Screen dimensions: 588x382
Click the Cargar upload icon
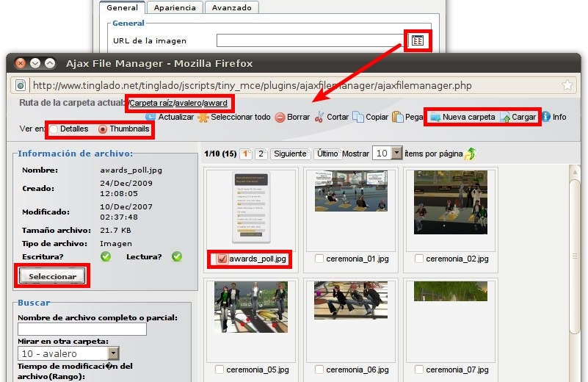(505, 118)
